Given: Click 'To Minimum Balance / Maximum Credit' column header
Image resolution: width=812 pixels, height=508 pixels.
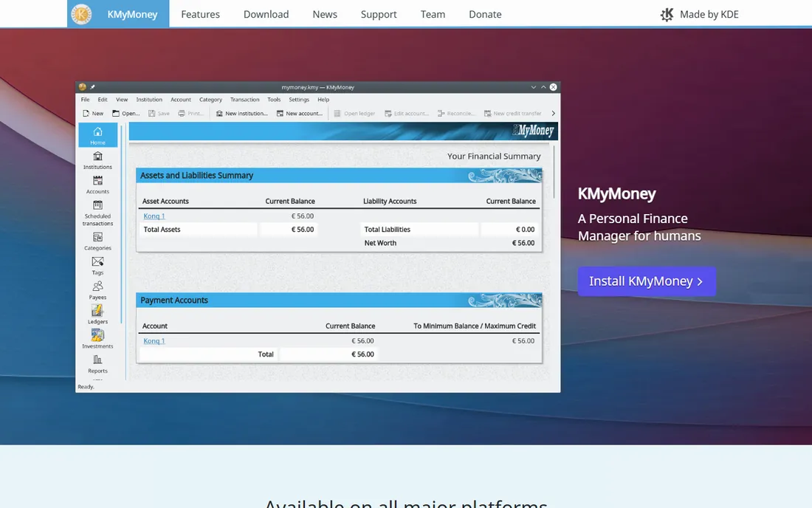Looking at the screenshot, I should (x=475, y=326).
